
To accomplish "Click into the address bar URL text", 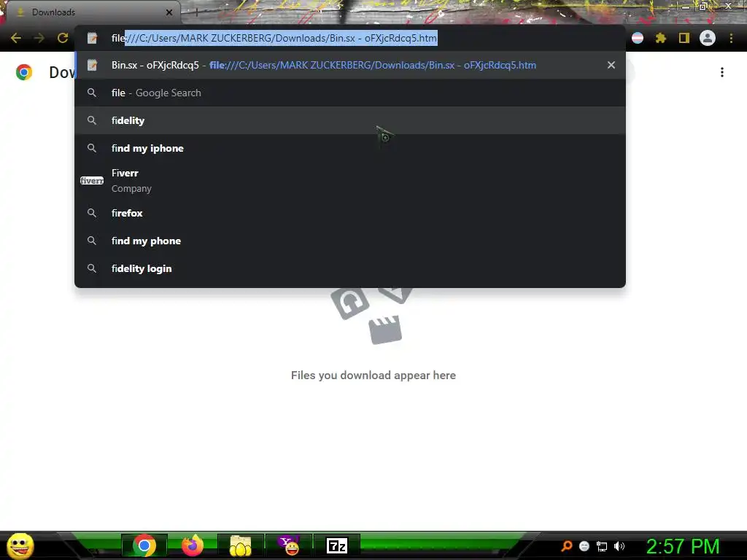I will 274,38.
